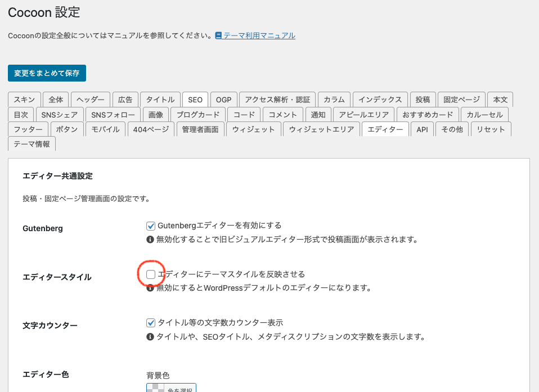Switch to the スキン tab
Screen dimensions: 539x392
point(24,100)
